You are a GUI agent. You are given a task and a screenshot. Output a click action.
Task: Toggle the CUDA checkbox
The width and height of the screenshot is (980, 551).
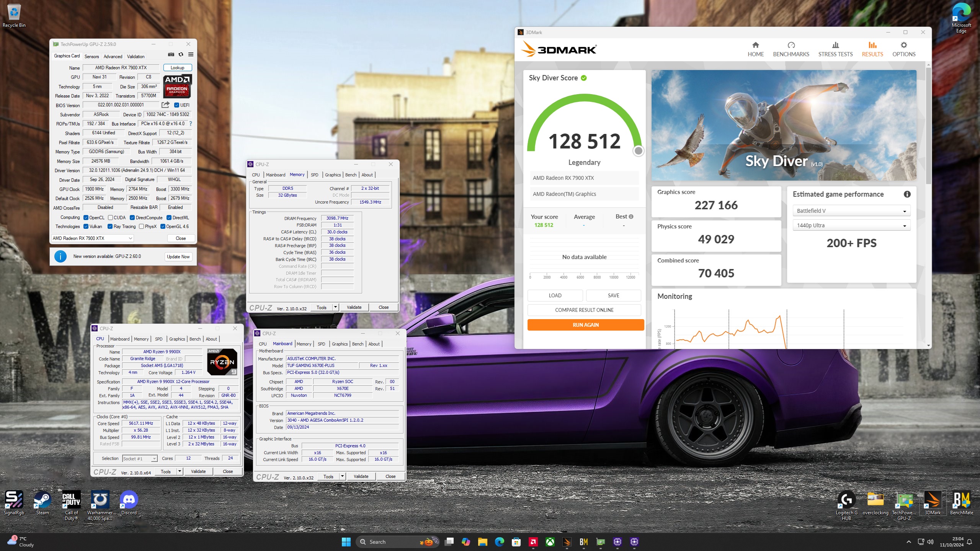(x=110, y=217)
